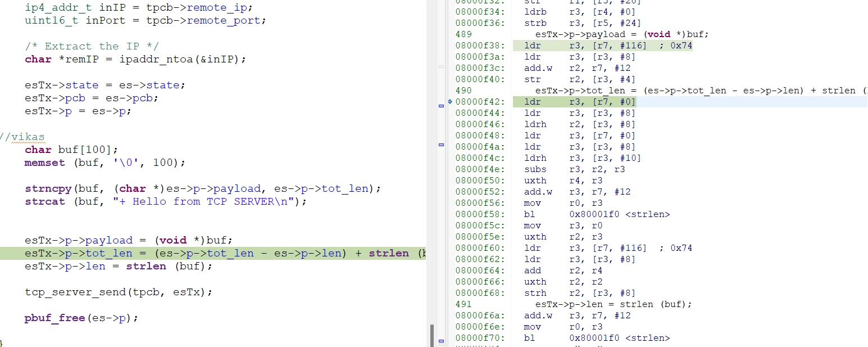Image resolution: width=868 pixels, height=347 pixels.
Task: Click disassembly row 08000f4a
Action: tap(545, 147)
